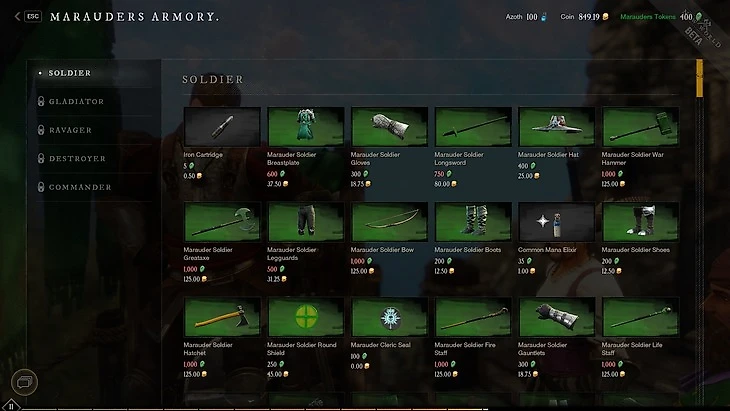Pick the Marauder Cleric Seal icon
The image size is (730, 411).
(x=389, y=317)
